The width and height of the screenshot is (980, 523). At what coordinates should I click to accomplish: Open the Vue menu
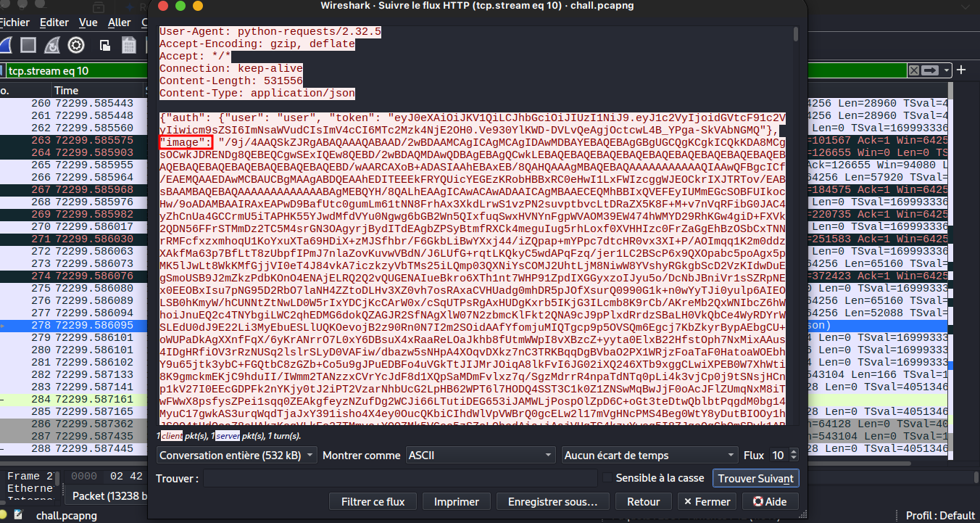[88, 22]
